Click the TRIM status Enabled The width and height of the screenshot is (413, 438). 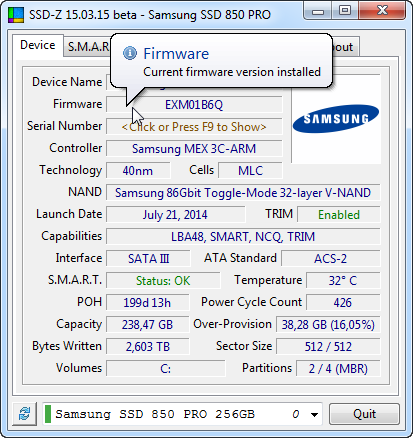click(x=339, y=215)
